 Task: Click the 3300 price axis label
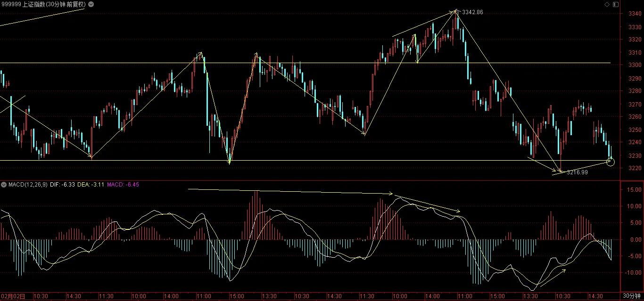tap(635, 65)
